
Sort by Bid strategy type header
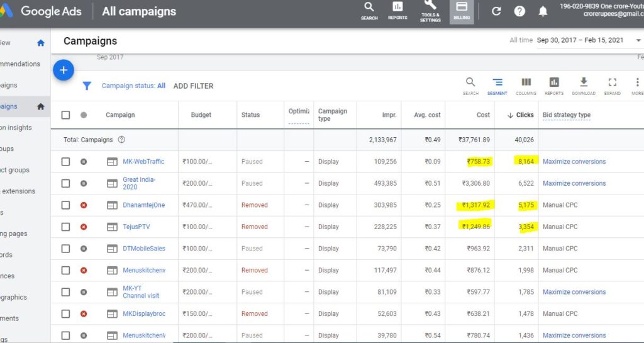(567, 115)
